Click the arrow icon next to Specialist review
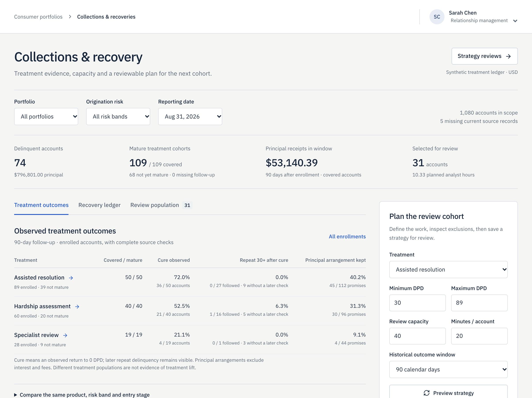This screenshot has height=398, width=532. [x=65, y=335]
